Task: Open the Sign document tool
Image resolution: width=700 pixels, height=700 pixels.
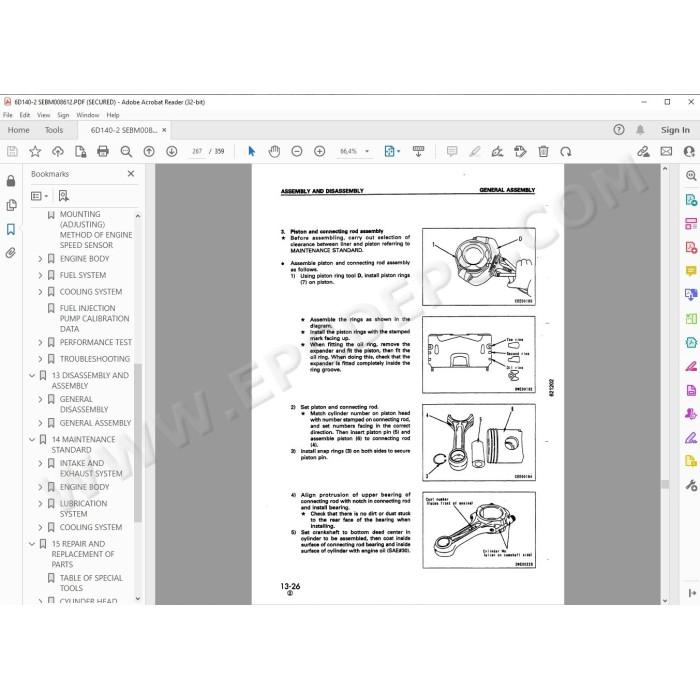Action: (497, 152)
